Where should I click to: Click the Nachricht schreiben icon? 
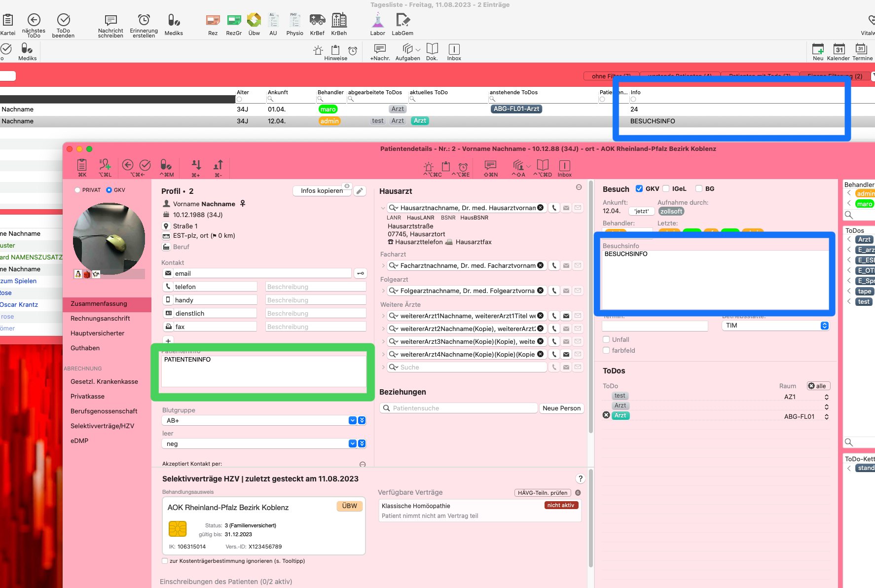(x=111, y=20)
